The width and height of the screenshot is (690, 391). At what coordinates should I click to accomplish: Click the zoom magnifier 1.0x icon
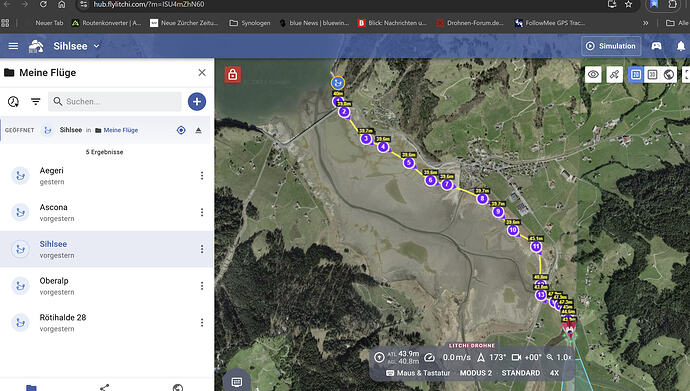(550, 358)
